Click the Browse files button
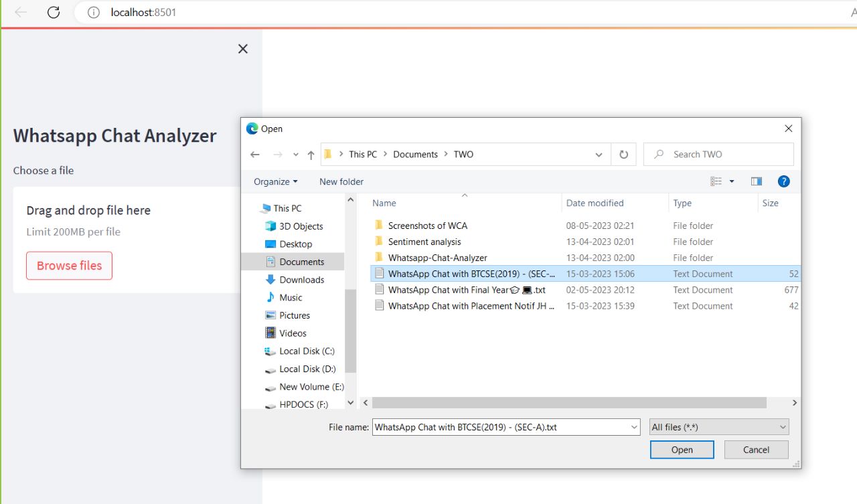The width and height of the screenshot is (857, 504). click(69, 266)
